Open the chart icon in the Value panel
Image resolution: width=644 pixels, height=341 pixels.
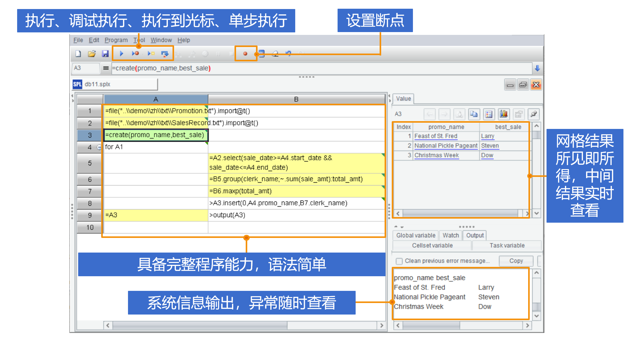click(x=504, y=114)
